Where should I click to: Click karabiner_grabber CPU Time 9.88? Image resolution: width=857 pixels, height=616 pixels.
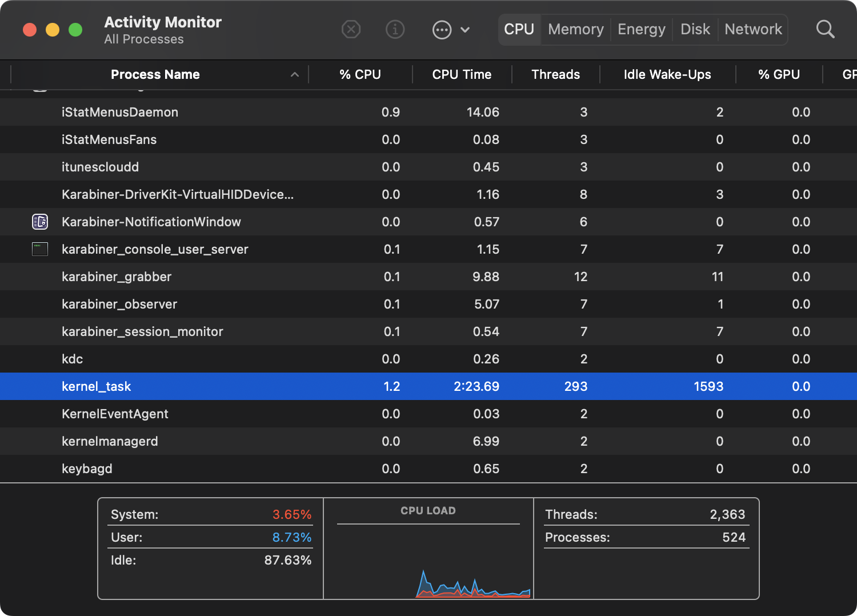point(486,277)
